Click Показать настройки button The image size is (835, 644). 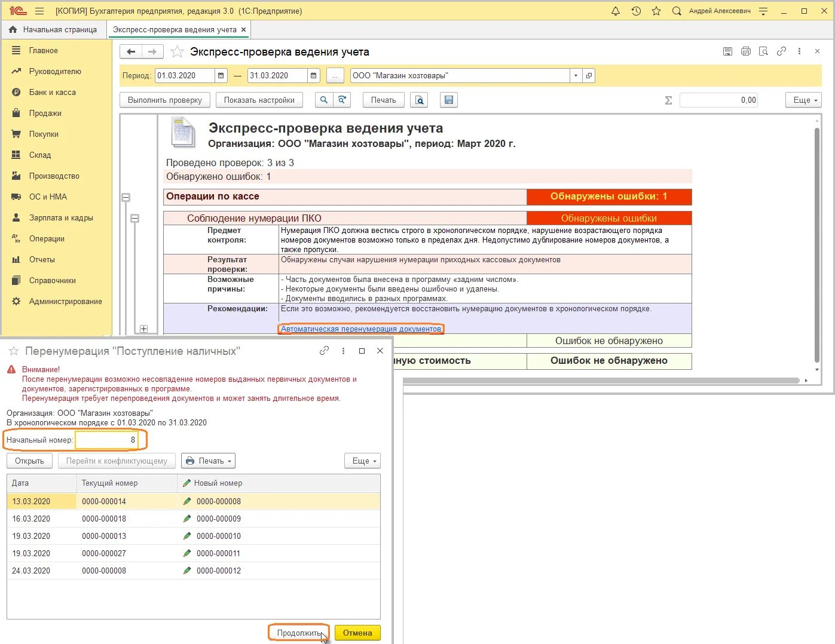(x=259, y=100)
